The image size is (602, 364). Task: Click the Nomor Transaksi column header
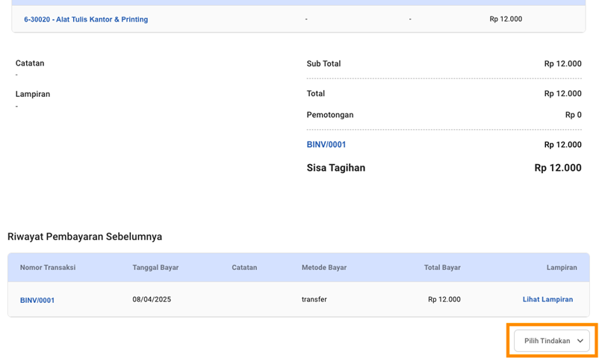coord(48,267)
